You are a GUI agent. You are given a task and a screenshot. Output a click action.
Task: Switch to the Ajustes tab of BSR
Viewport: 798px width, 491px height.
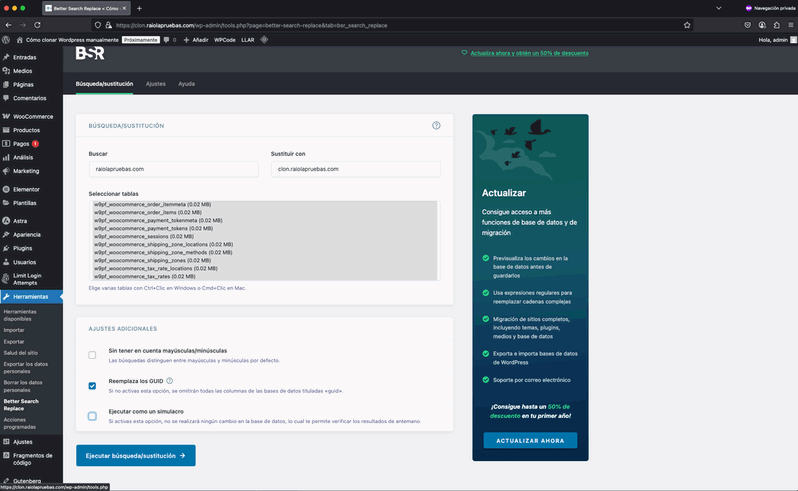[x=156, y=84]
